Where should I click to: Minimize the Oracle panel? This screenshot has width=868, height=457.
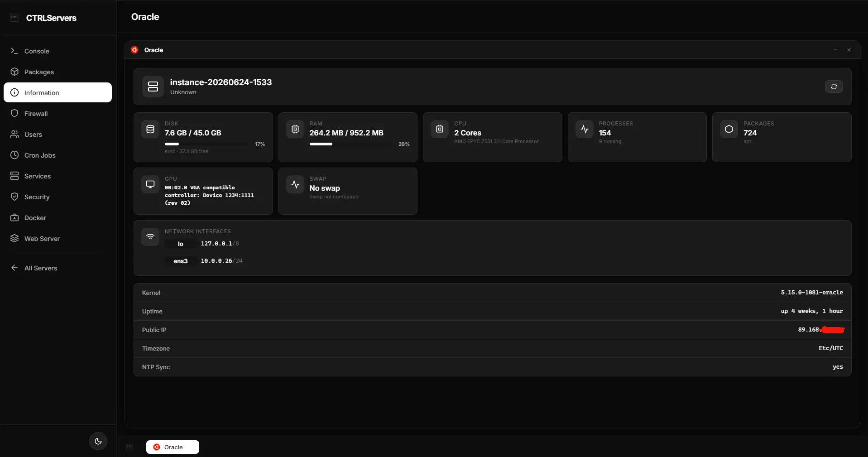pos(835,50)
